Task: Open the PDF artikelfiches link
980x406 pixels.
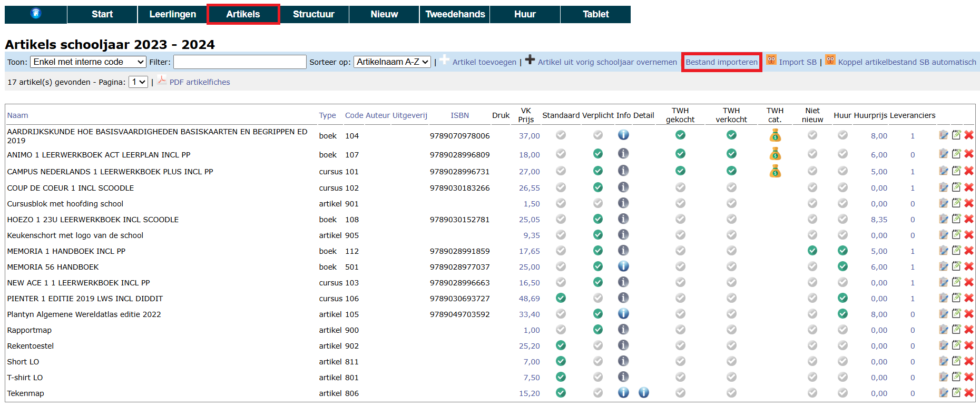Action: coord(200,82)
